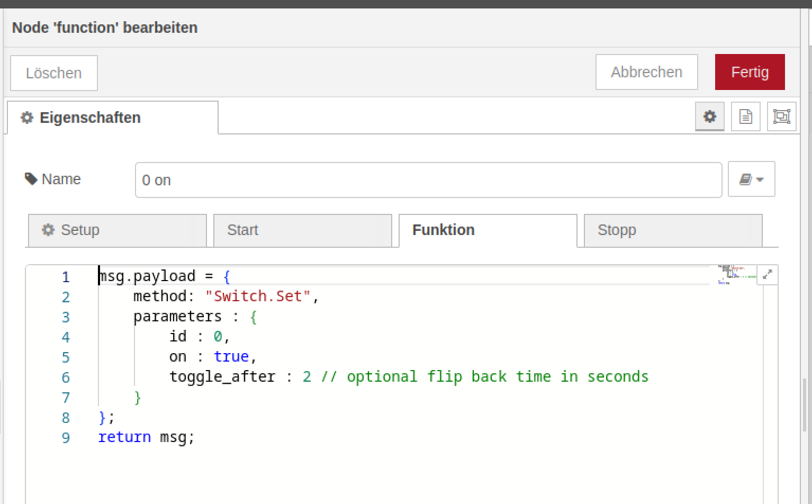
Task: Click the Löschen button
Action: [54, 73]
